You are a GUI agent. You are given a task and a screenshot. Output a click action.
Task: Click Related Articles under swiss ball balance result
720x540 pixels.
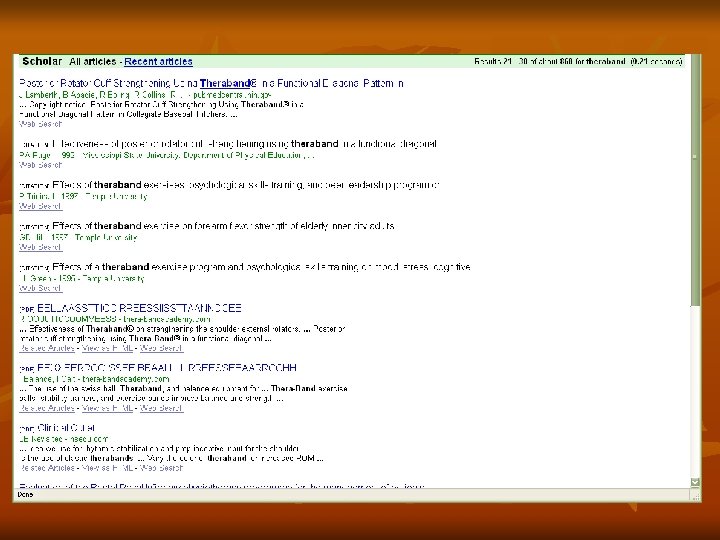(47, 408)
